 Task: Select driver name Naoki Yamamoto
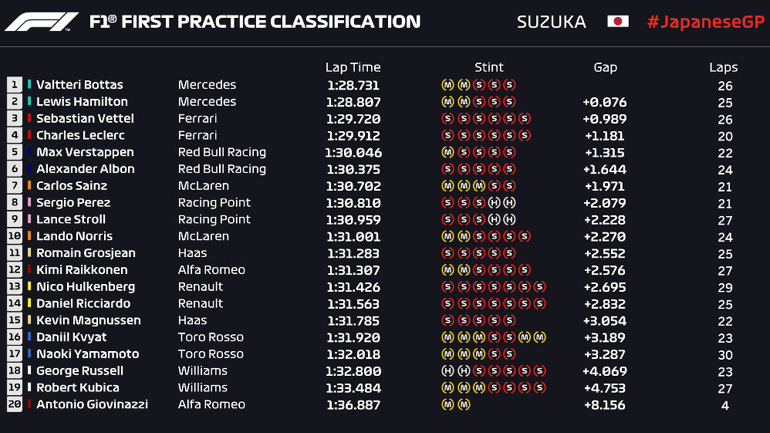tap(87, 354)
